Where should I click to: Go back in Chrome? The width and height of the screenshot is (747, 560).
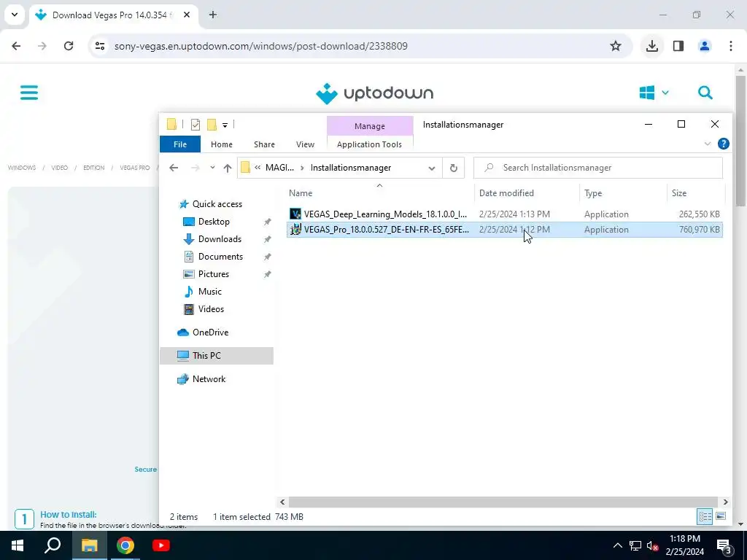click(16, 46)
